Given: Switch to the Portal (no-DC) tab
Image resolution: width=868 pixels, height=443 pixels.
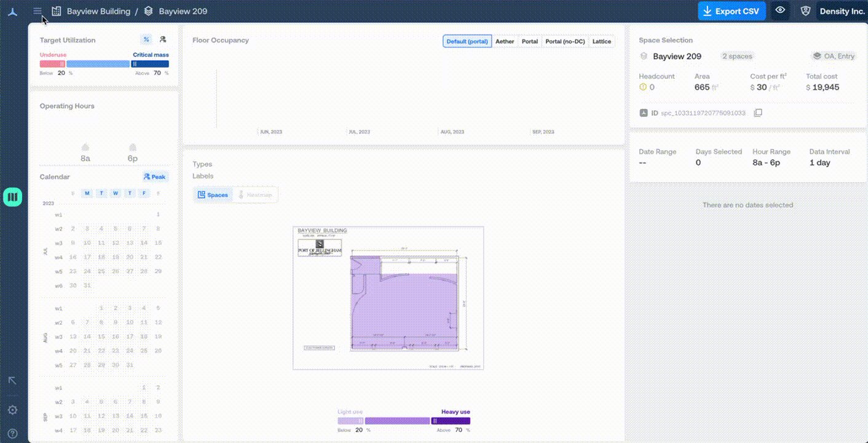Looking at the screenshot, I should pos(565,41).
